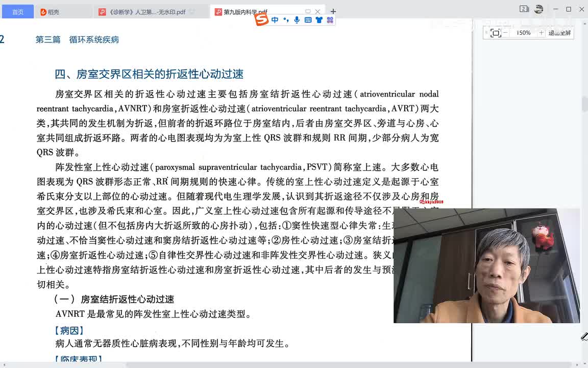Toggle the Sogou punctuation mode icon
This screenshot has height=368, width=588.
click(286, 20)
